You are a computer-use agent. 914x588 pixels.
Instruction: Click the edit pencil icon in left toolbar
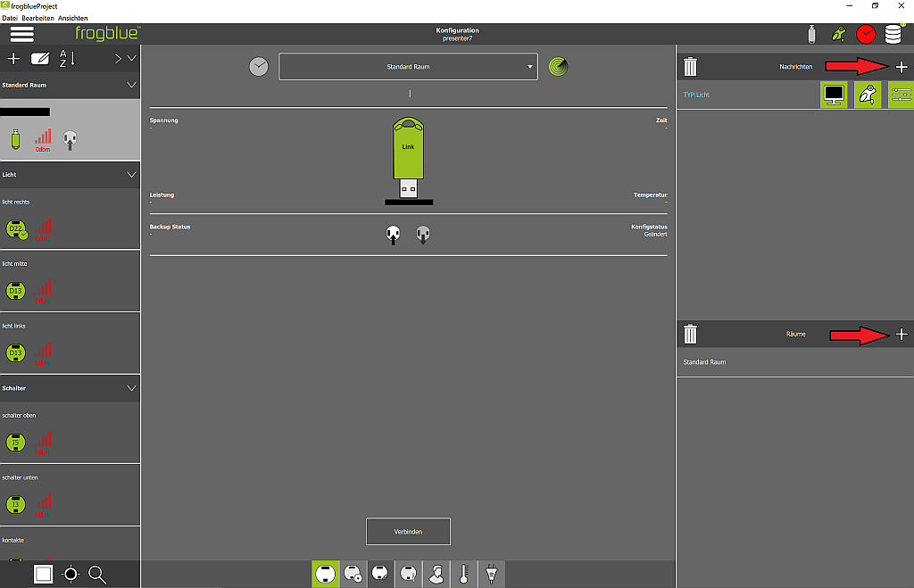pos(40,58)
